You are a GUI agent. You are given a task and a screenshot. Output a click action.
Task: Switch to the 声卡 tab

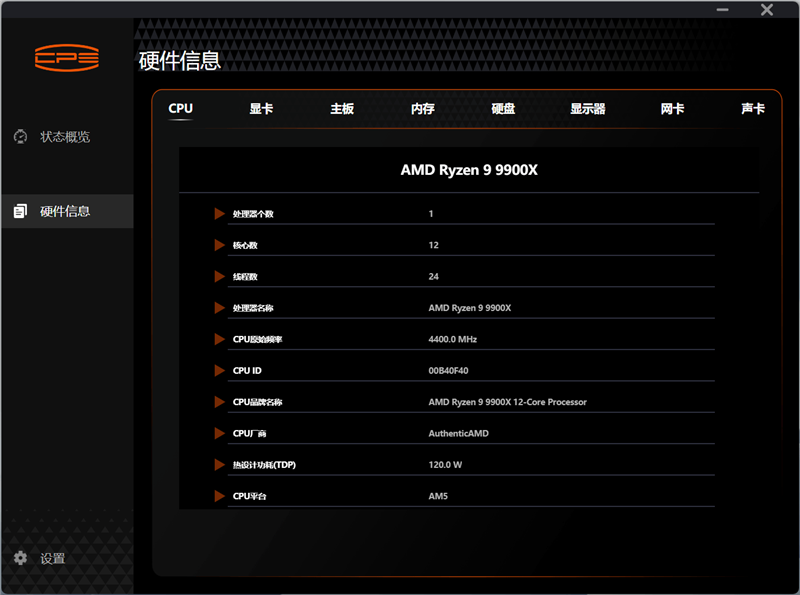(x=753, y=109)
